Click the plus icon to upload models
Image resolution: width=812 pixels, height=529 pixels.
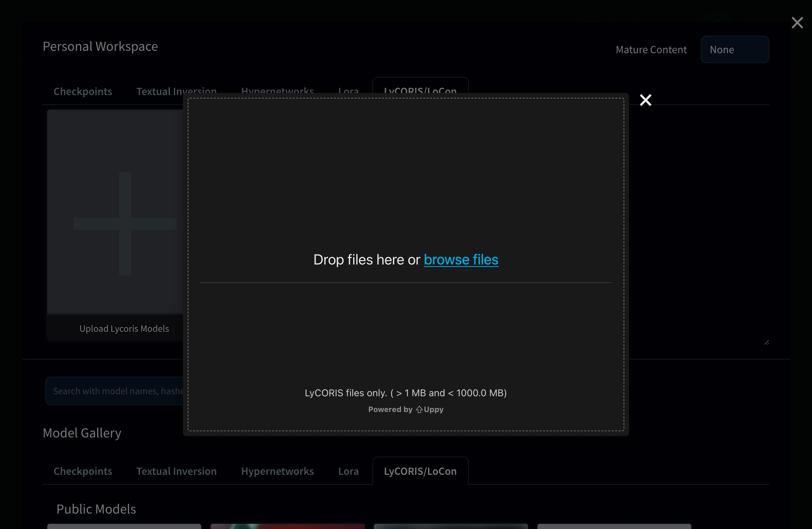(125, 224)
